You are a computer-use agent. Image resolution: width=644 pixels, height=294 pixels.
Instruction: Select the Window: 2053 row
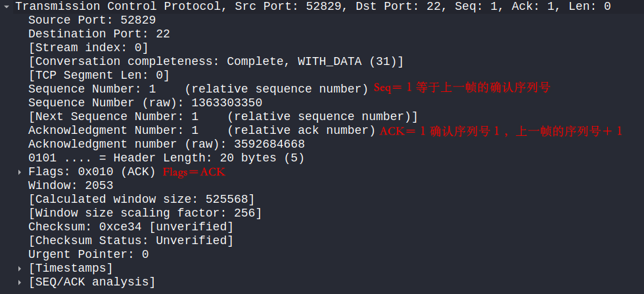point(71,186)
